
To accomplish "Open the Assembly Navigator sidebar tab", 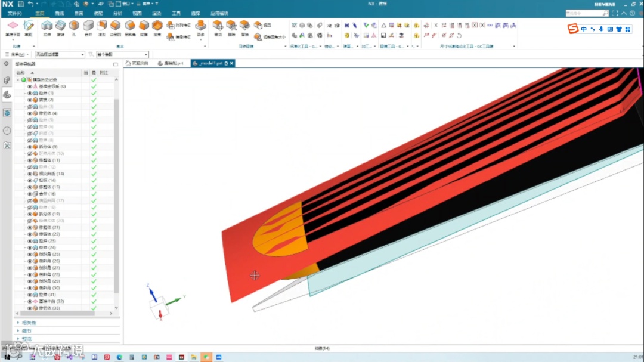I will pos(7,80).
